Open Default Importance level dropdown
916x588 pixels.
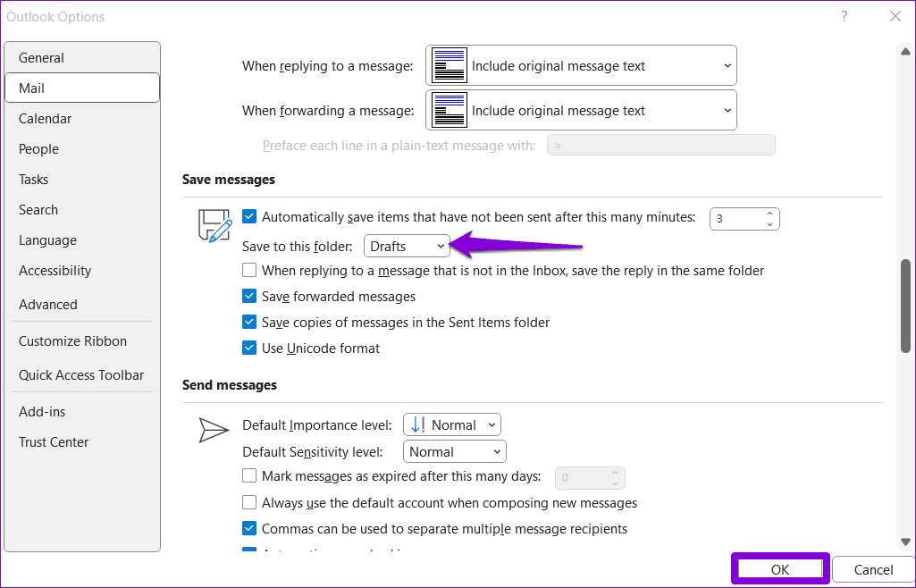tap(452, 424)
